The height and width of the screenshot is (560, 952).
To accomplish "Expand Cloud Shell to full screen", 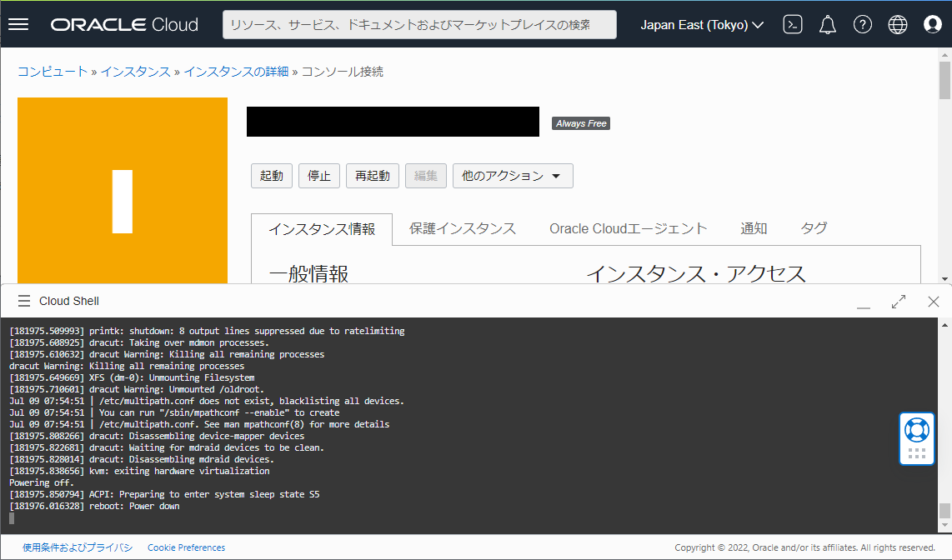I will 899,302.
